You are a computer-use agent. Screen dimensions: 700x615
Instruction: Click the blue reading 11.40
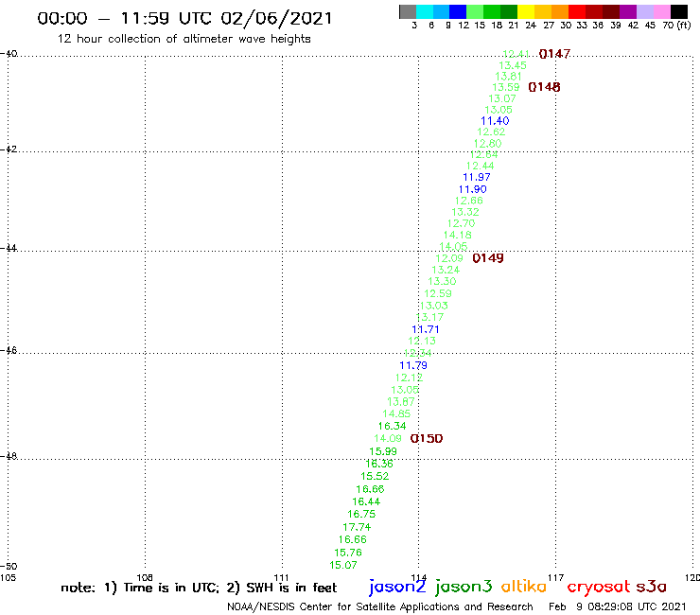pyautogui.click(x=495, y=120)
